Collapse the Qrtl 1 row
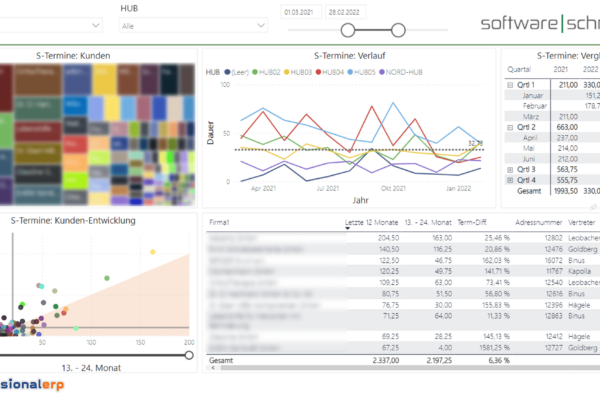Image resolution: width=600 pixels, height=400 pixels. tap(510, 85)
